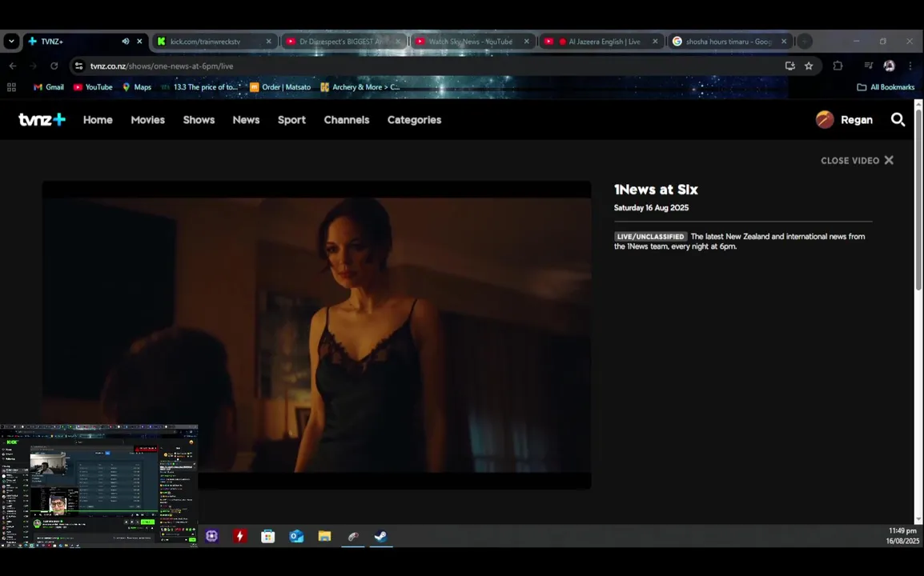Click the address bar URL

(162, 66)
